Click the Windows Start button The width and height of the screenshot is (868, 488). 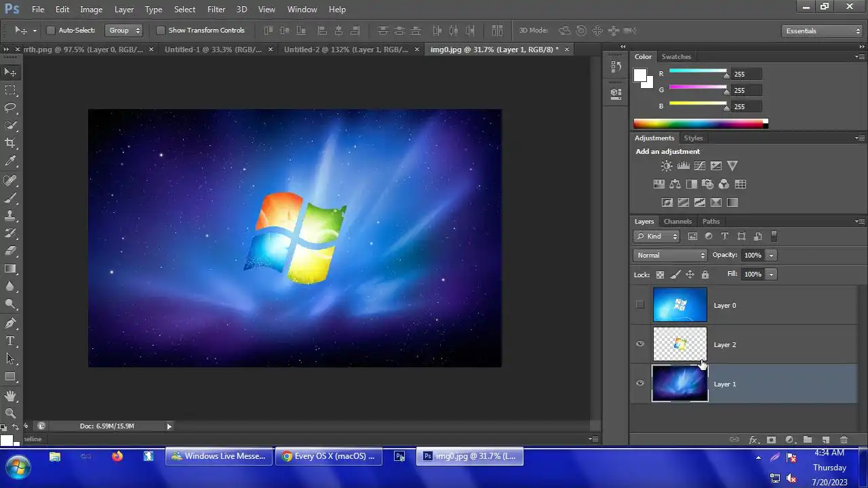tap(18, 466)
